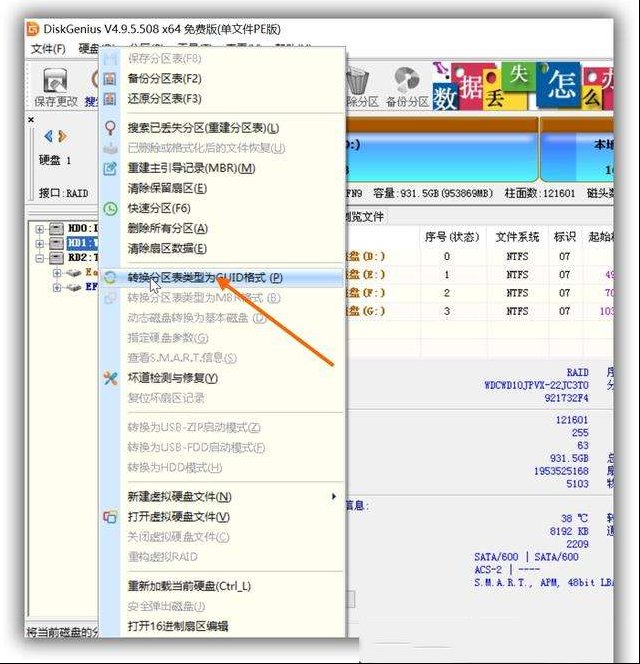Click the icon beside 还原分区表(F3)
The image size is (640, 664).
110,99
